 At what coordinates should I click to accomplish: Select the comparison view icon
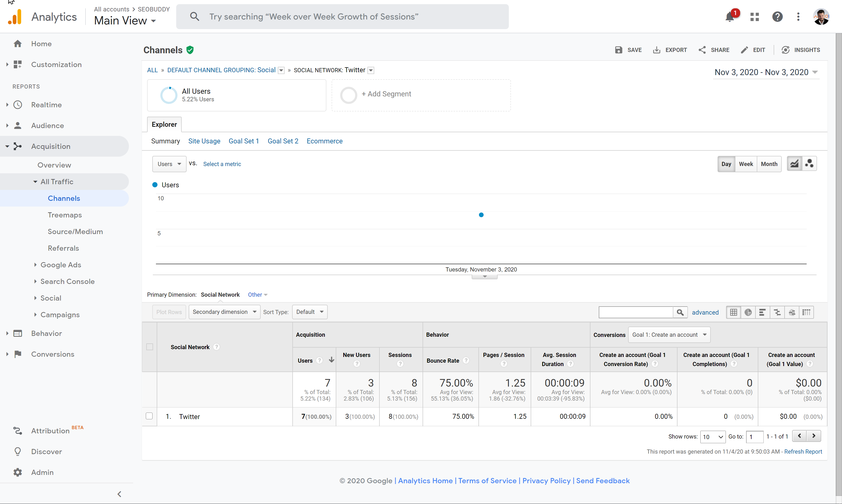(777, 312)
